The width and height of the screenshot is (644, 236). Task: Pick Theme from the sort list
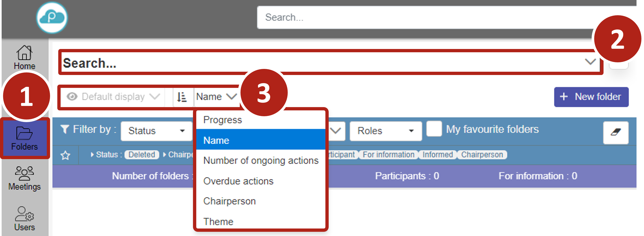218,221
